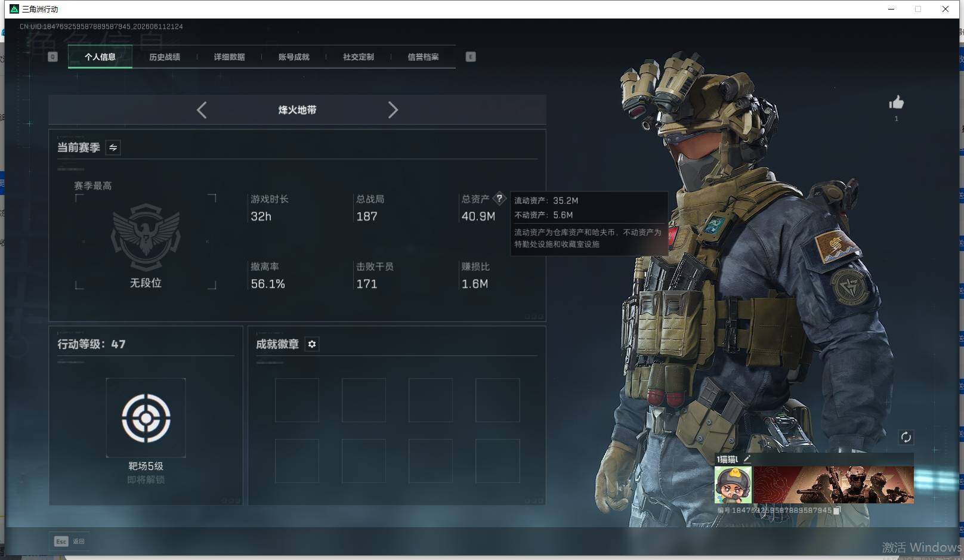964x560 pixels.
Task: Click the 总资产 question mark help icon
Action: tap(499, 199)
